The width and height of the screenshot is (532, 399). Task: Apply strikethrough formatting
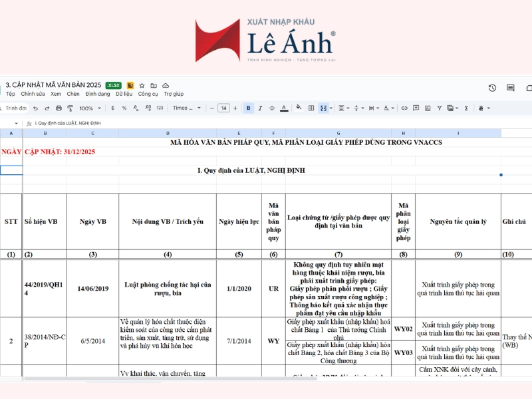coord(271,106)
